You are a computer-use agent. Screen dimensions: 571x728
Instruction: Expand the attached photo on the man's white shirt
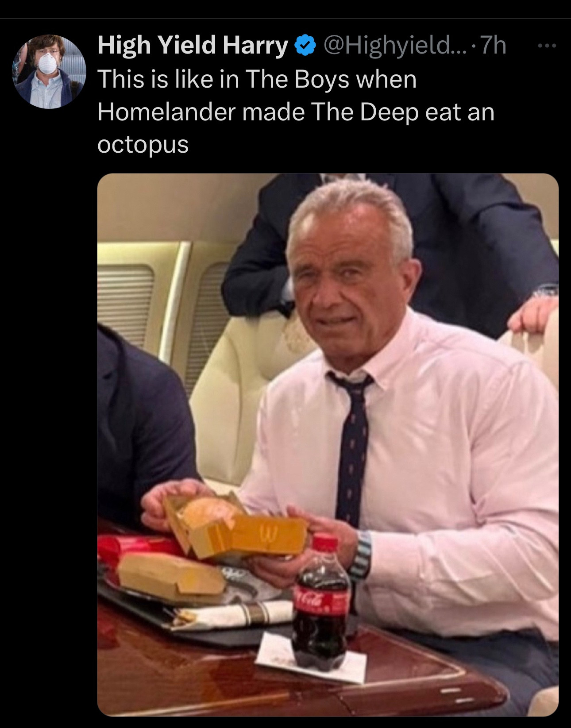[443, 443]
